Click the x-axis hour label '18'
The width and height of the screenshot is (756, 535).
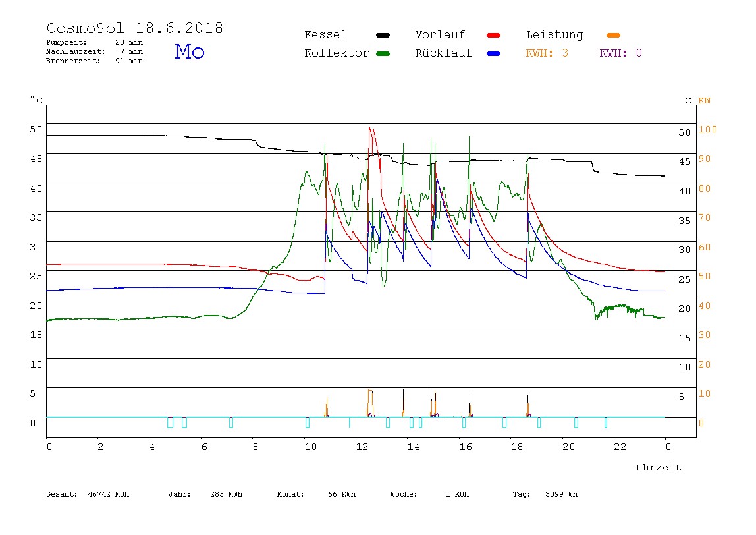point(517,447)
